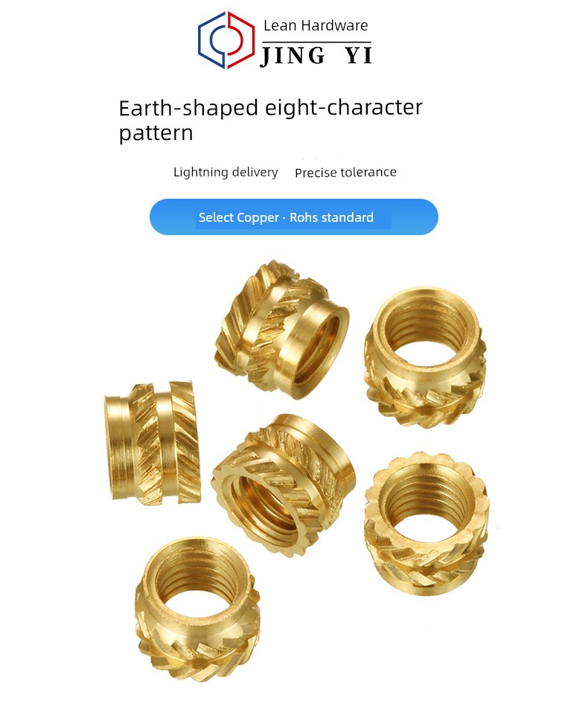The width and height of the screenshot is (588, 710).
Task: Click the Lean Hardware text
Action: point(316,26)
